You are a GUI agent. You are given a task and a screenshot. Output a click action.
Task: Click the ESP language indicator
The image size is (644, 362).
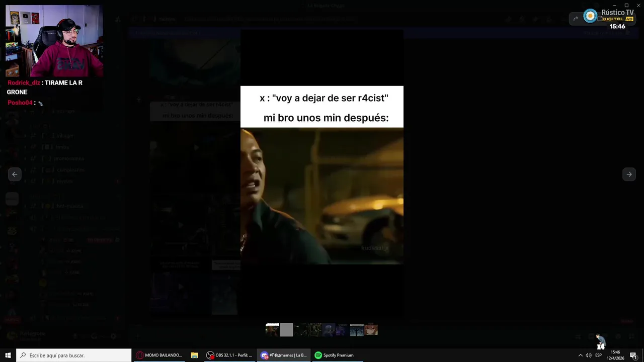pyautogui.click(x=598, y=355)
